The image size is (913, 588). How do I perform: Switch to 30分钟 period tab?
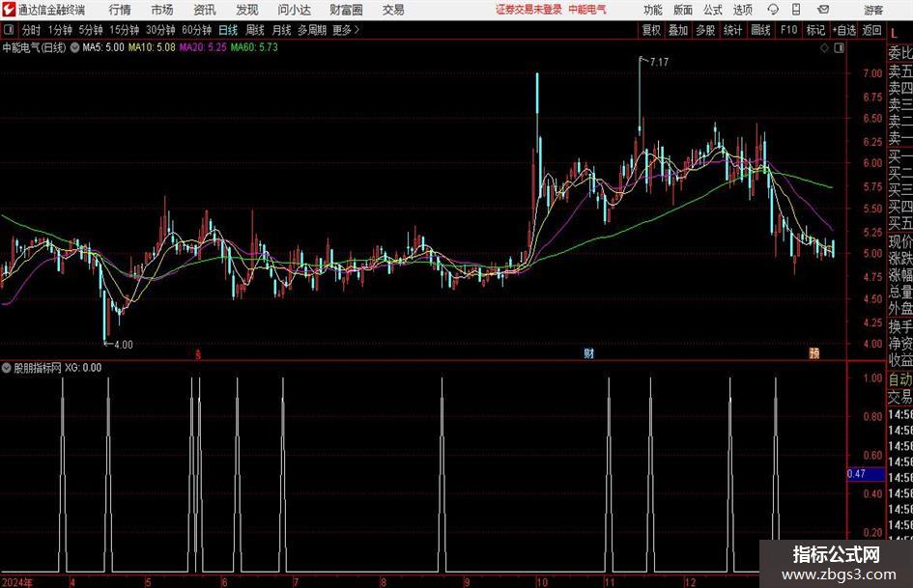click(x=160, y=30)
